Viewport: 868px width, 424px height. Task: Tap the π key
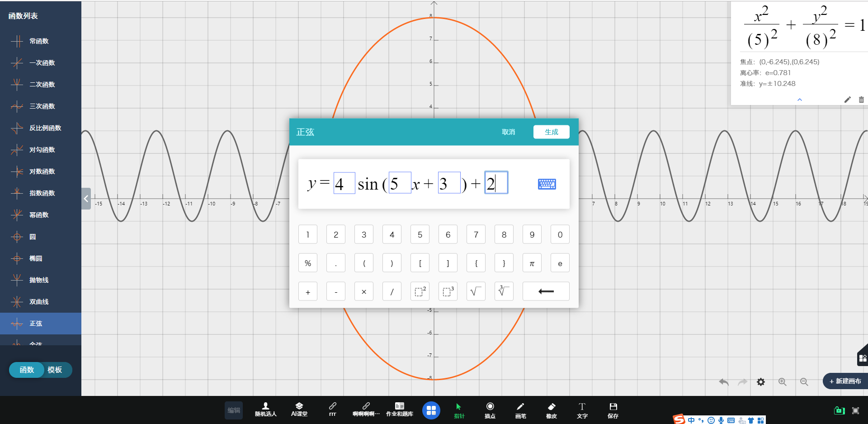(x=532, y=263)
